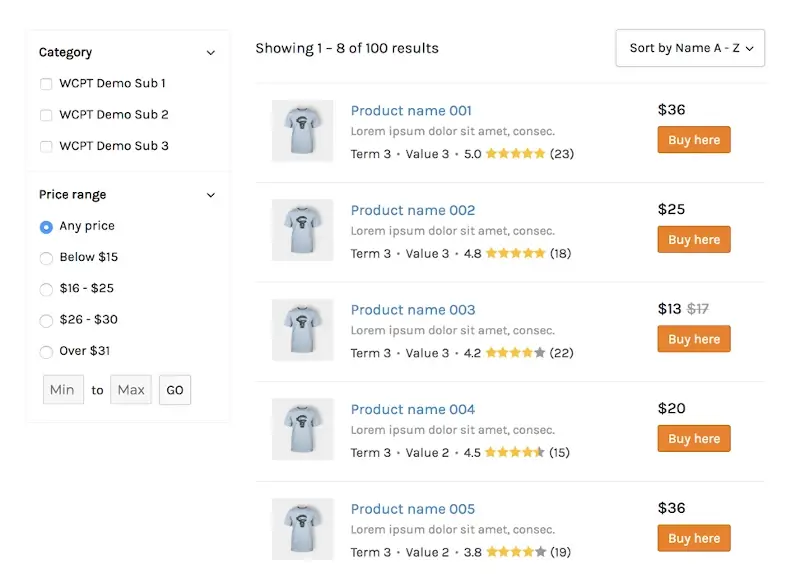This screenshot has height=574, width=800.
Task: Click the Min price input field
Action: click(63, 390)
